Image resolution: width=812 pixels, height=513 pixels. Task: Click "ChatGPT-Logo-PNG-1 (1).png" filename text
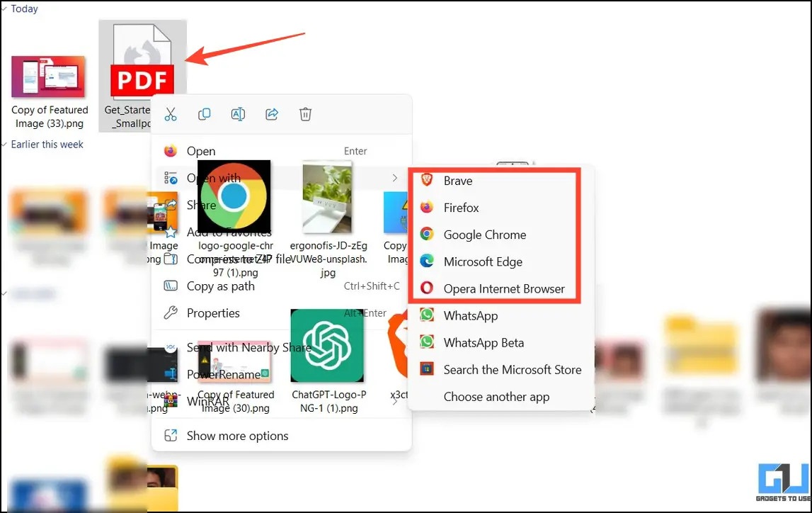click(329, 402)
